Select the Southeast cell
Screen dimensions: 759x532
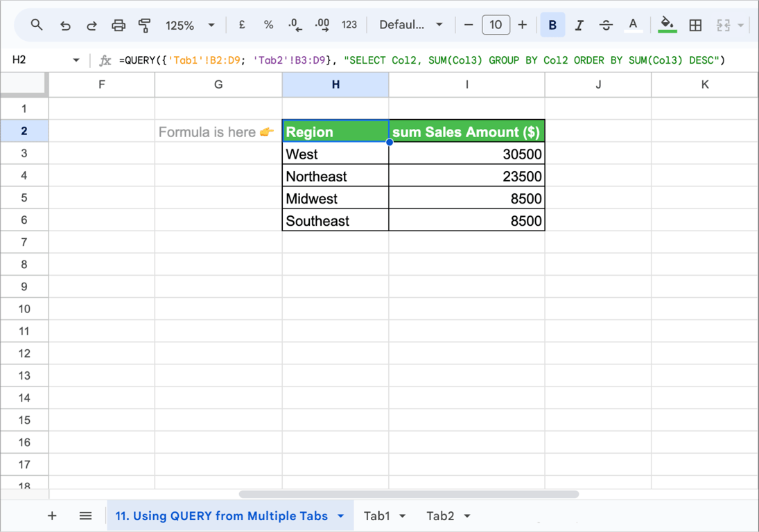click(x=335, y=220)
